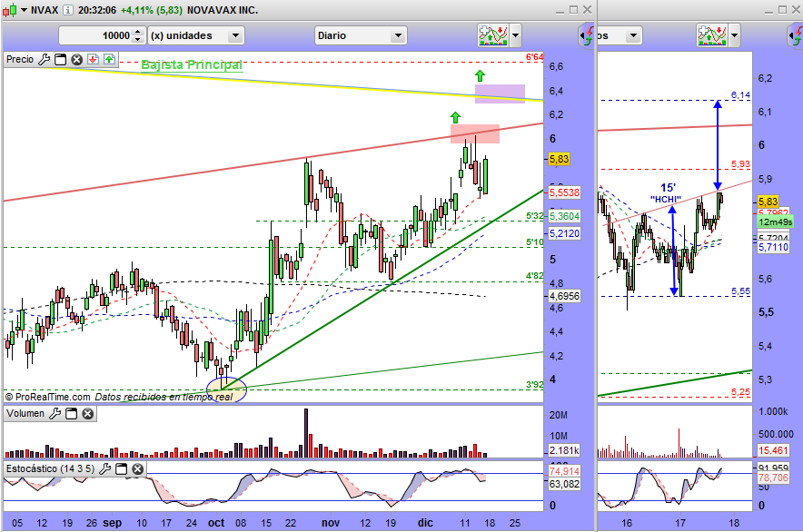The width and height of the screenshot is (803, 532).
Task: Click the 4,6956 value label
Action: pos(564,296)
